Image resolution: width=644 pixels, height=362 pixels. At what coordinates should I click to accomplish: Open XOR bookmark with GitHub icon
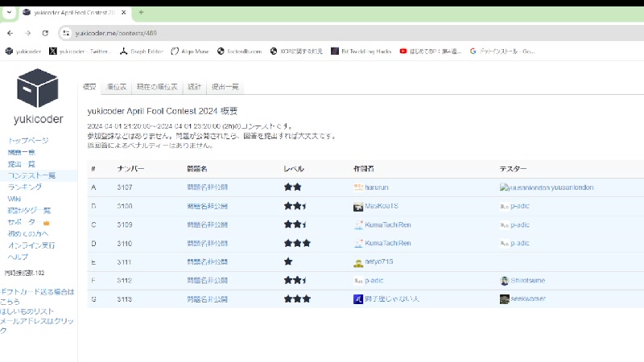(296, 51)
